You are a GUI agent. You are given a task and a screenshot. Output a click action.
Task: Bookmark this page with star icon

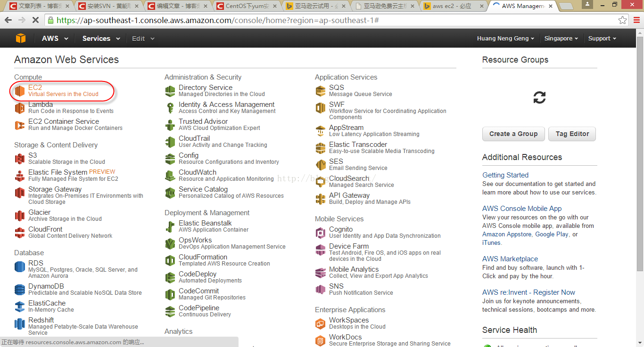(623, 20)
